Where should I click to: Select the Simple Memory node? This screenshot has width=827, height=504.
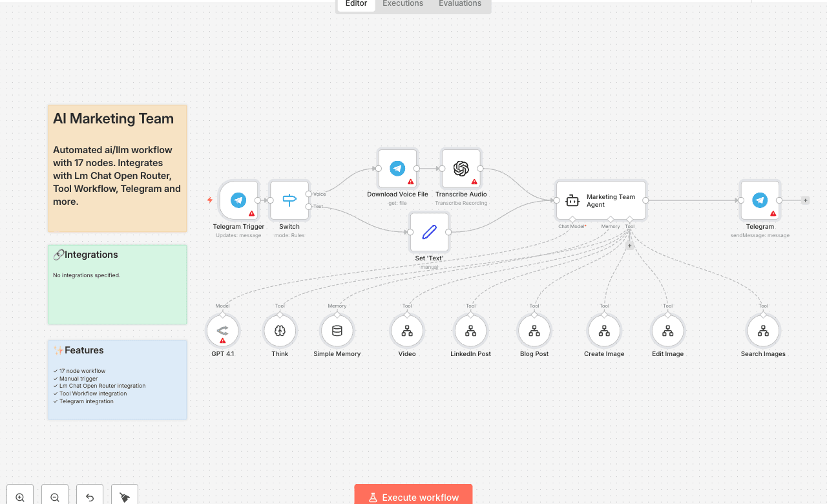pyautogui.click(x=337, y=331)
